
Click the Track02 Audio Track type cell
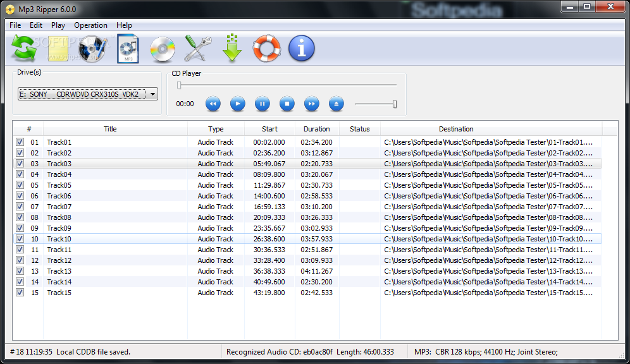(x=215, y=153)
